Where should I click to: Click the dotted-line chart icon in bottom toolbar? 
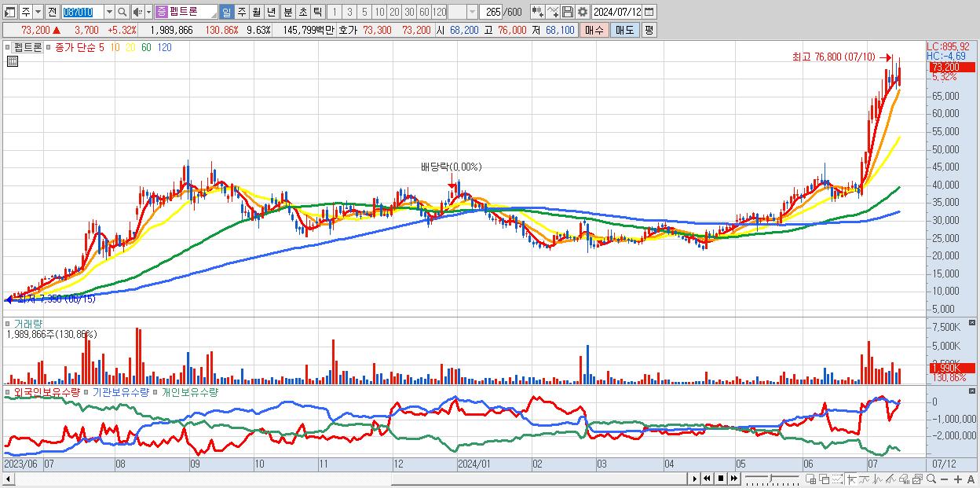pyautogui.click(x=837, y=479)
